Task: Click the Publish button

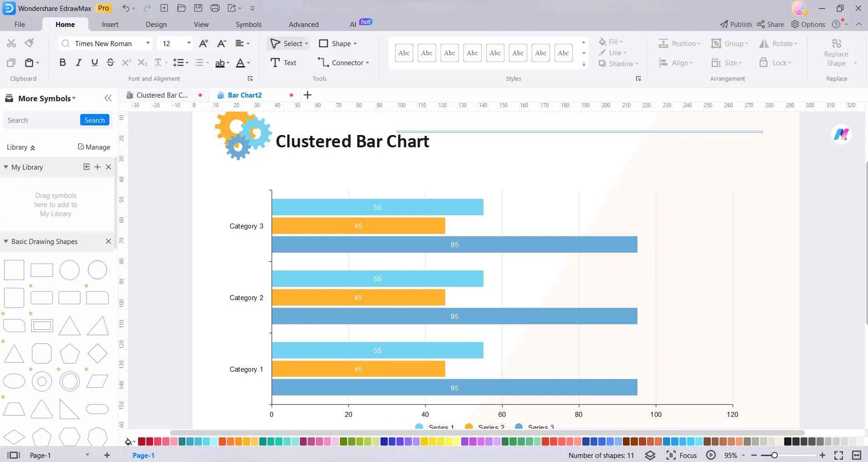Action: 736,24
